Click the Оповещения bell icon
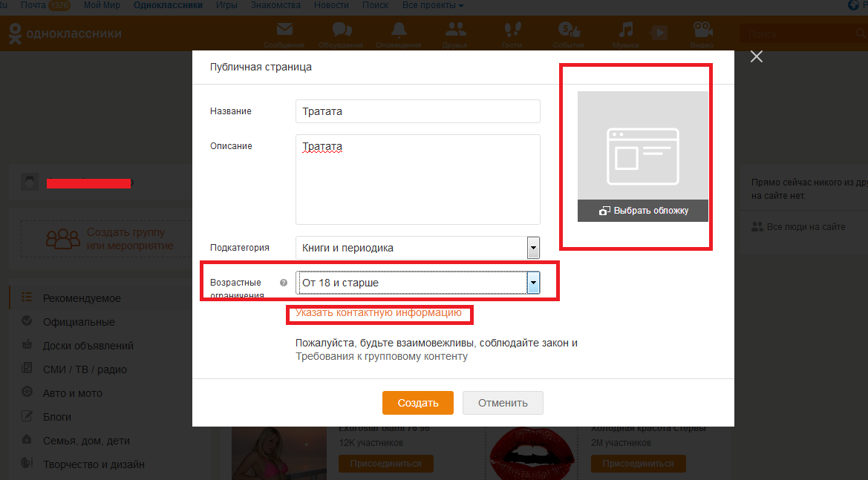Screen dimensions: 868x480 [399, 30]
